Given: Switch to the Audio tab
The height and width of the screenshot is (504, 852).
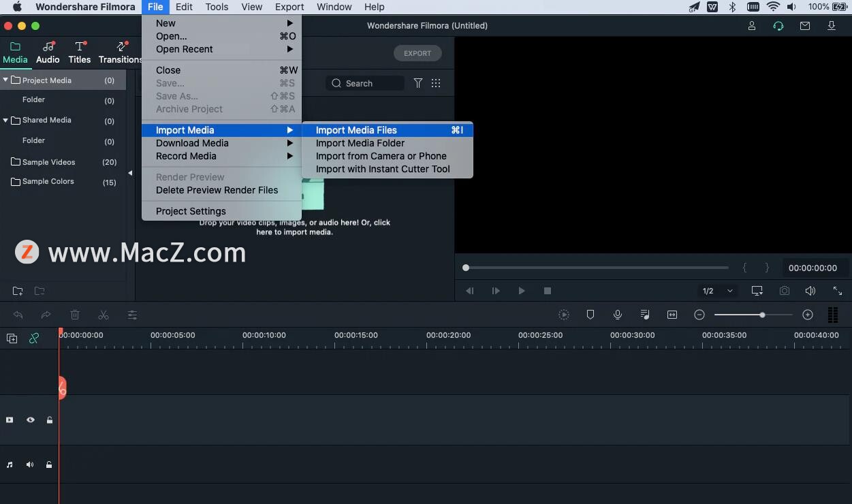Looking at the screenshot, I should click(x=48, y=52).
